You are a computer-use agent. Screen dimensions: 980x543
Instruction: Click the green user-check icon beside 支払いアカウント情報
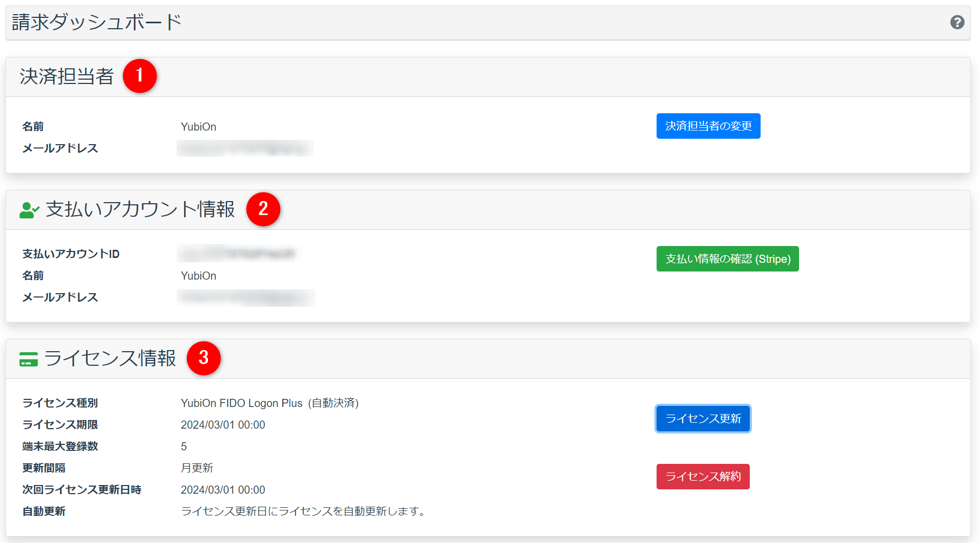pos(29,210)
